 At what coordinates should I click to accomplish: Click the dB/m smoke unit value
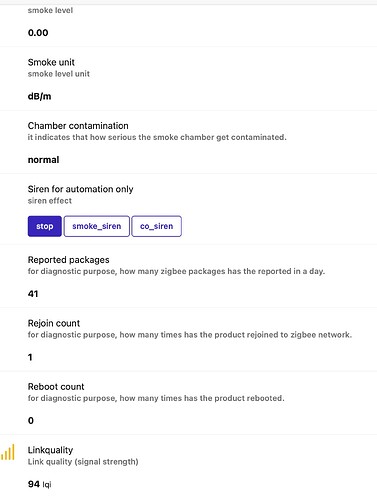tap(40, 96)
